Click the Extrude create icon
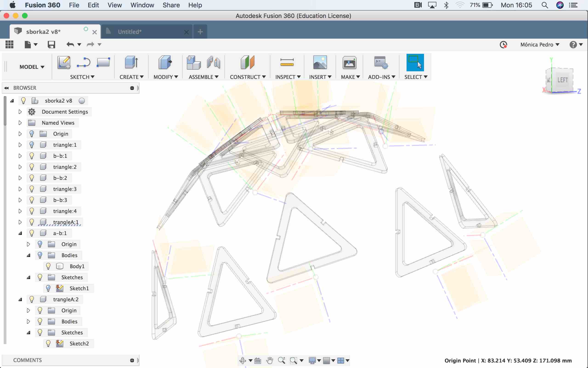 tap(131, 63)
